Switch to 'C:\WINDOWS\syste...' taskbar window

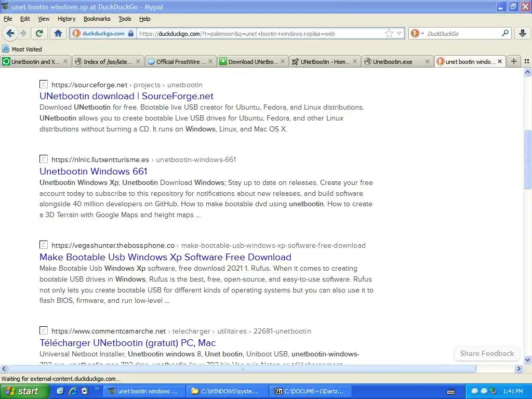point(228,391)
